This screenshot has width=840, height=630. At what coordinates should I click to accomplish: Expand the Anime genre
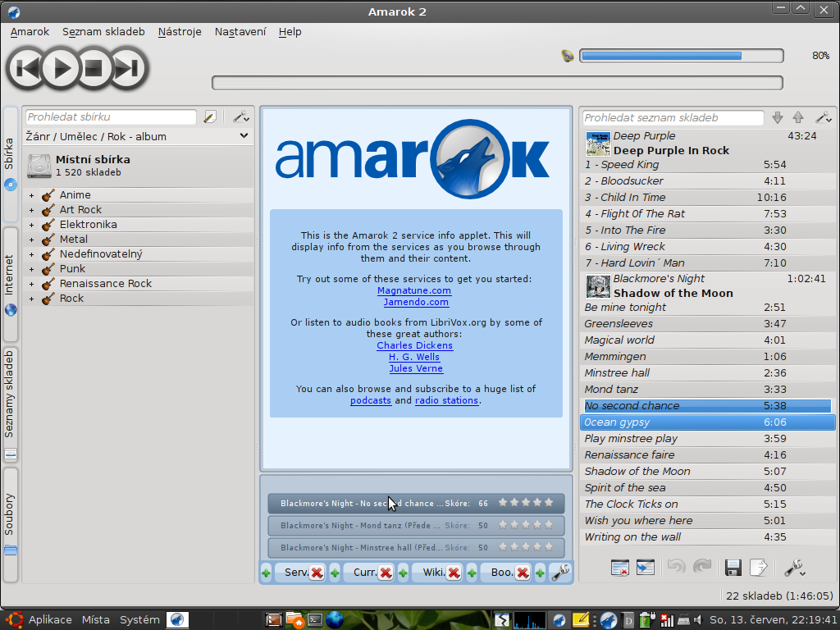pos(32,195)
